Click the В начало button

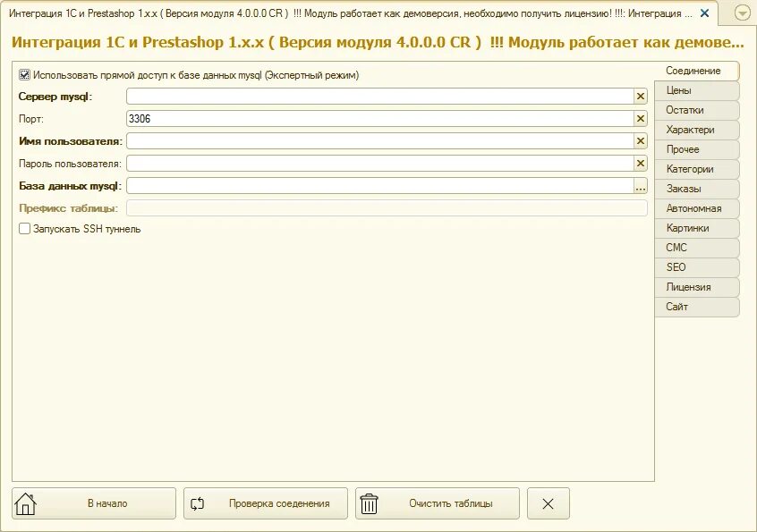(x=94, y=503)
